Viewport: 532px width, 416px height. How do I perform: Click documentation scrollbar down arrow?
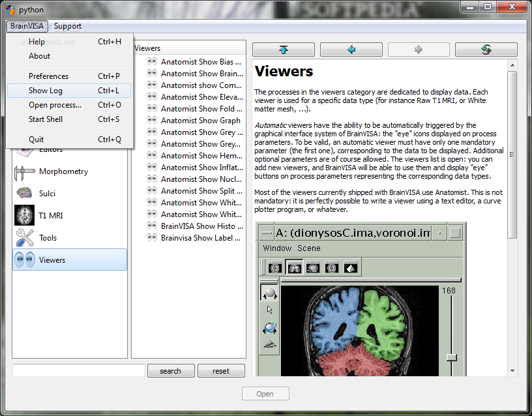(x=512, y=371)
